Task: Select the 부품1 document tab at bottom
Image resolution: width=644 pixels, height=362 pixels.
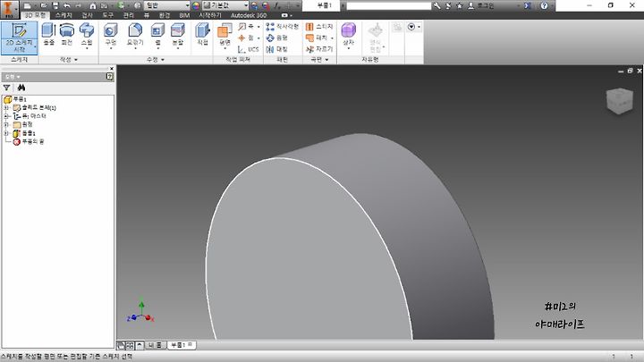Action: pyautogui.click(x=182, y=345)
